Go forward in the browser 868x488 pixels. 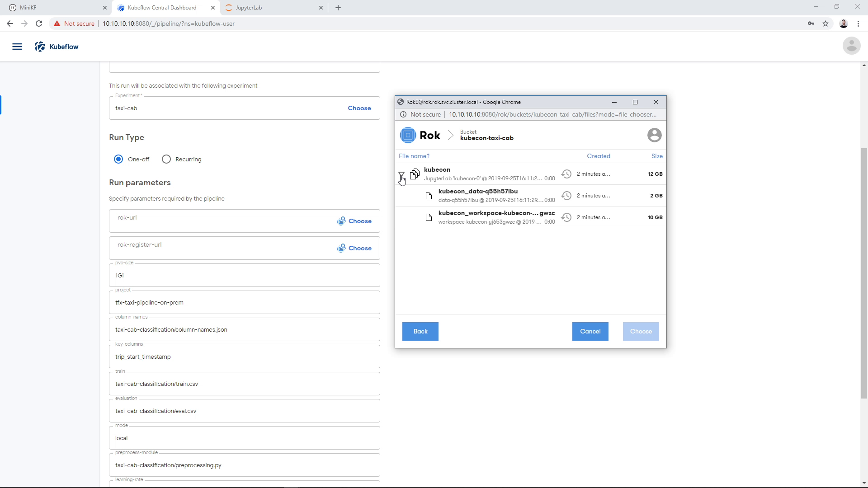(24, 23)
